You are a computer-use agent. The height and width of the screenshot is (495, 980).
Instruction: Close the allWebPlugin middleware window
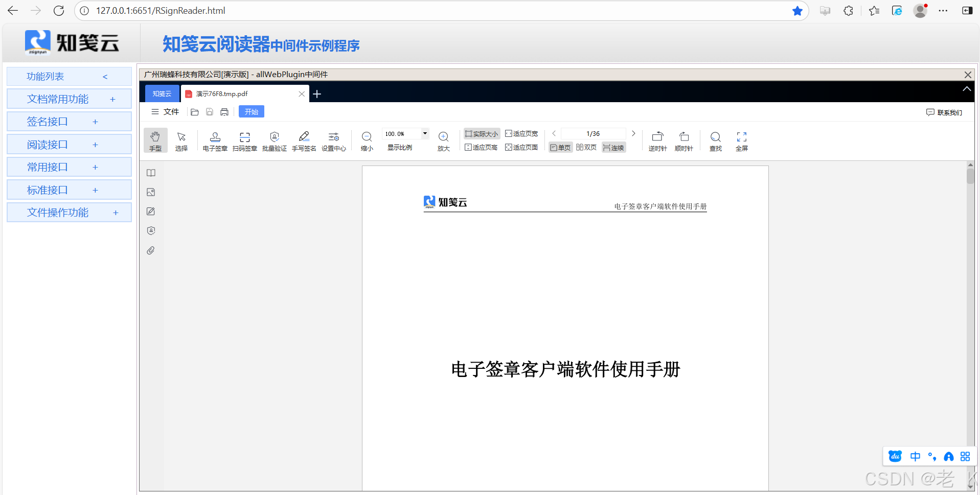pyautogui.click(x=968, y=75)
